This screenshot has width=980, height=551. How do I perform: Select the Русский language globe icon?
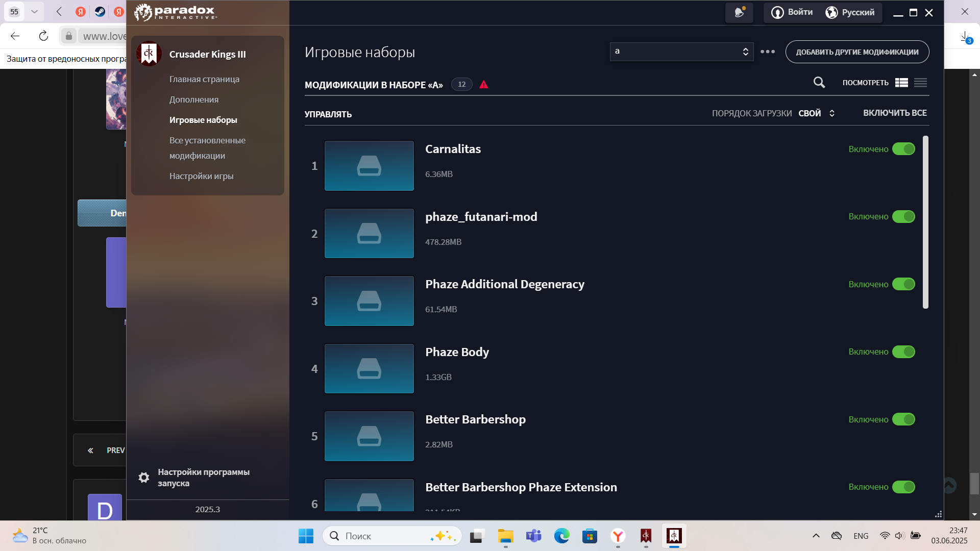(831, 12)
